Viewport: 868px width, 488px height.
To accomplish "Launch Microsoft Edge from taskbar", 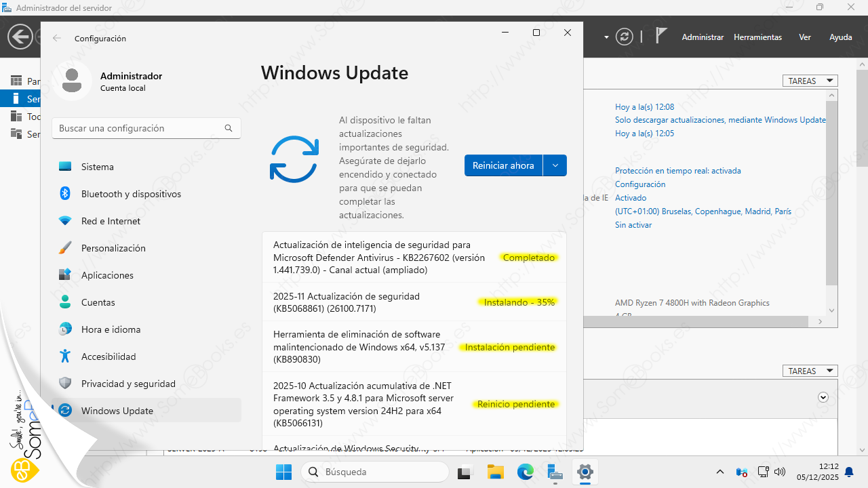I will coord(526,472).
